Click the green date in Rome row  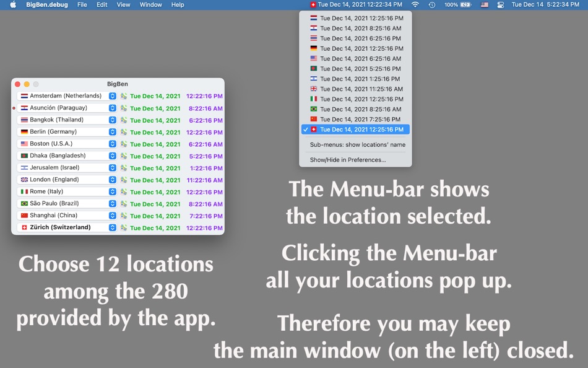pyautogui.click(x=155, y=192)
